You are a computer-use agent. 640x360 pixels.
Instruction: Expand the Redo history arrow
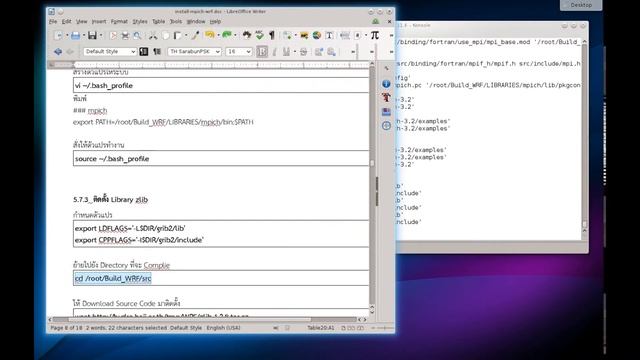click(236, 36)
